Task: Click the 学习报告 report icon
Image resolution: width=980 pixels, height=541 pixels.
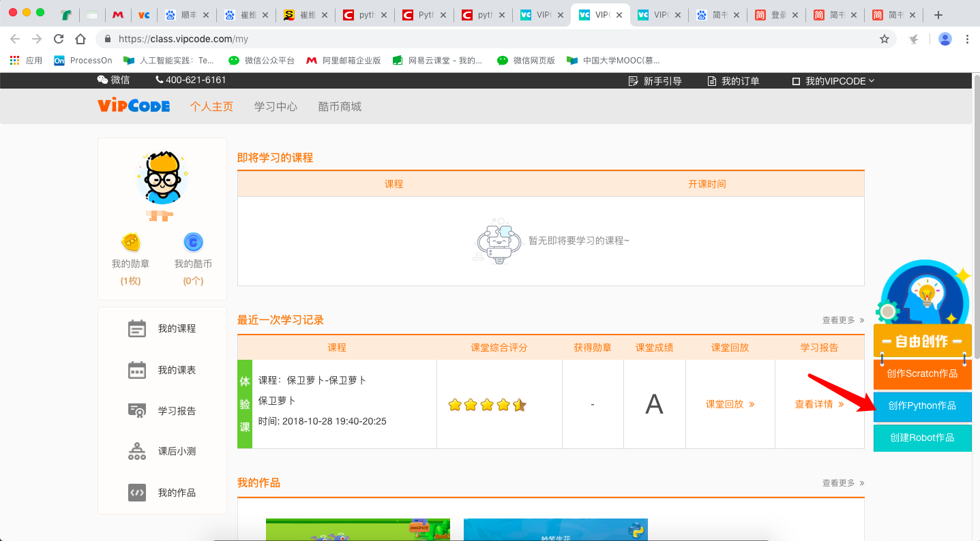Action: (137, 411)
